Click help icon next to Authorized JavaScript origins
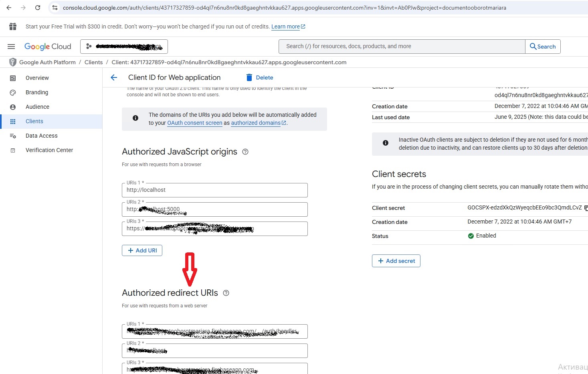Viewport: 588px width, 374px height. click(245, 152)
